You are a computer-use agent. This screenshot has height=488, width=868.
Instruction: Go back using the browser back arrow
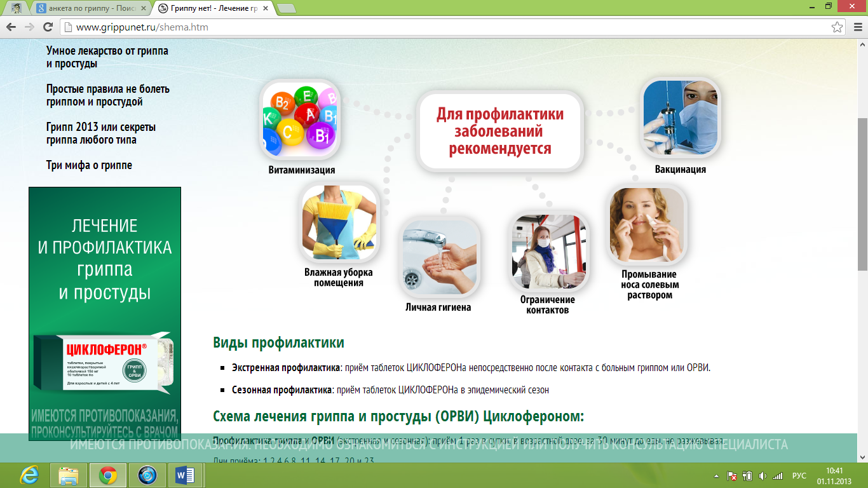tap(11, 27)
